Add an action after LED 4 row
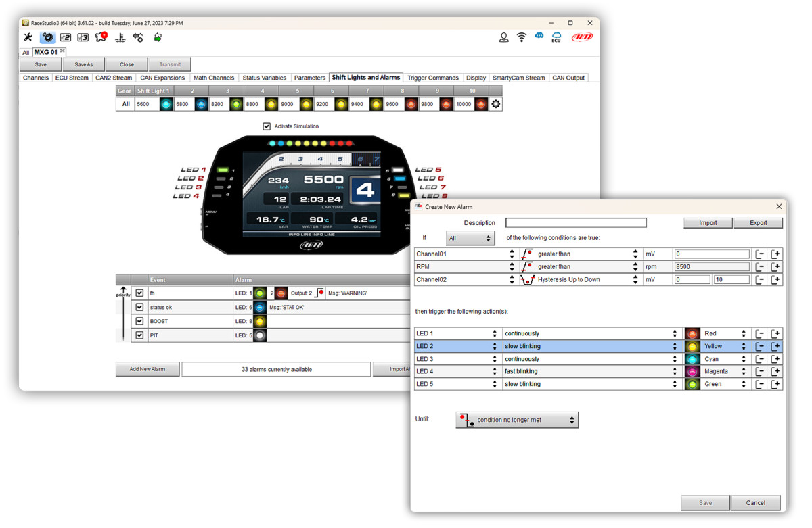812x528 pixels. click(776, 372)
